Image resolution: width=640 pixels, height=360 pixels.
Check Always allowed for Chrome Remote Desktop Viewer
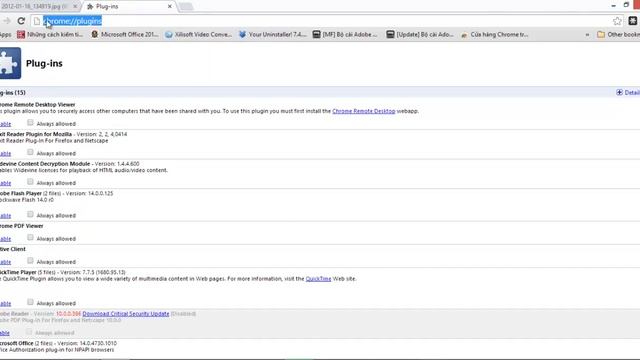pyautogui.click(x=30, y=122)
